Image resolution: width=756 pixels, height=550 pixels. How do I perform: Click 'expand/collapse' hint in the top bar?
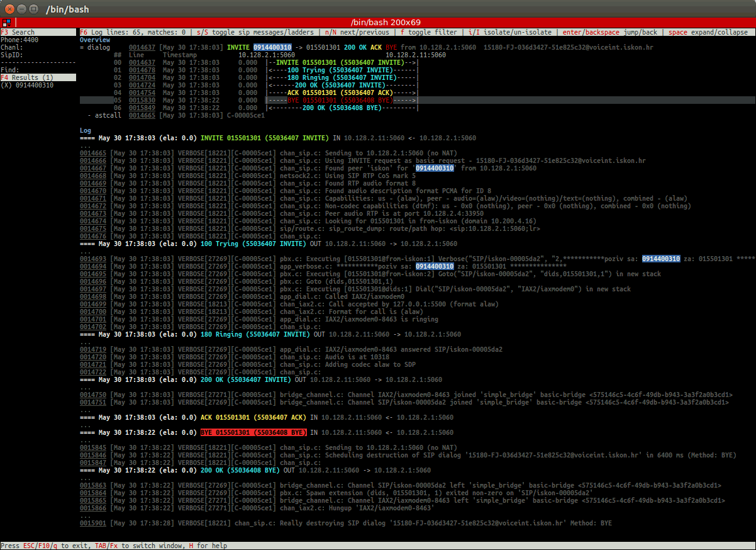click(x=718, y=32)
